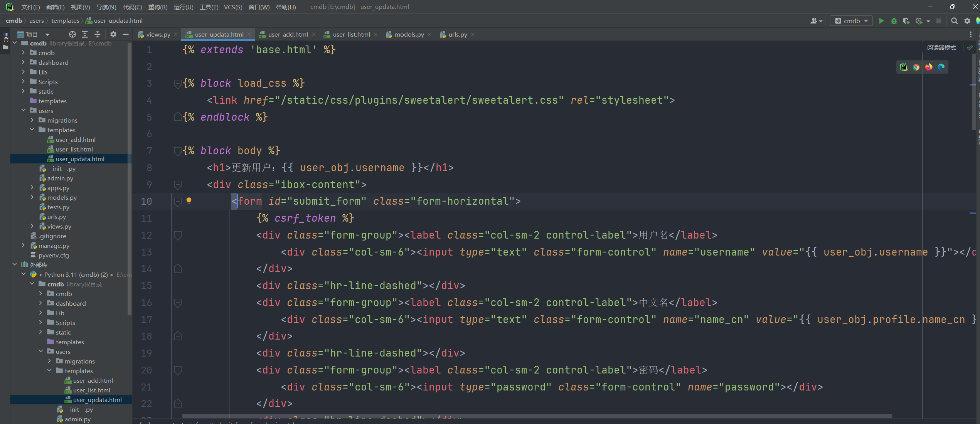Click line number 17 in the editor gutter
Screen dimensions: 980x424
point(146,320)
